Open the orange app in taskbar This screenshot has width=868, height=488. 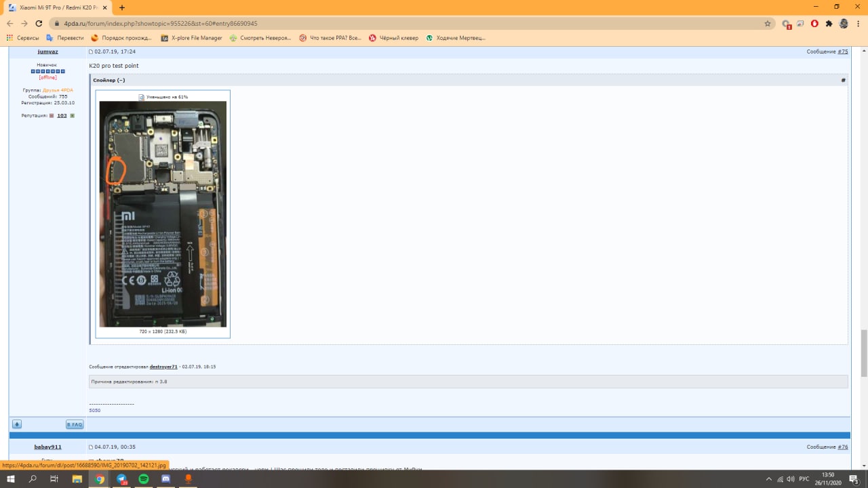(x=189, y=479)
